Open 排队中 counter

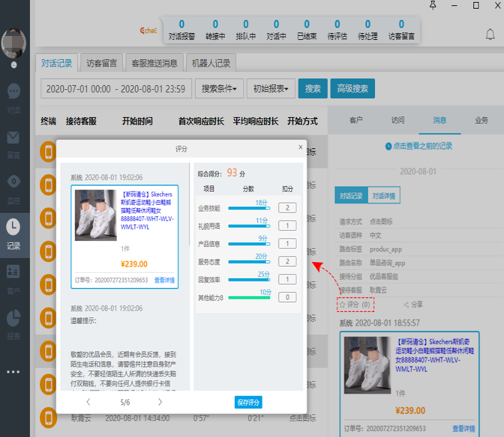(246, 30)
